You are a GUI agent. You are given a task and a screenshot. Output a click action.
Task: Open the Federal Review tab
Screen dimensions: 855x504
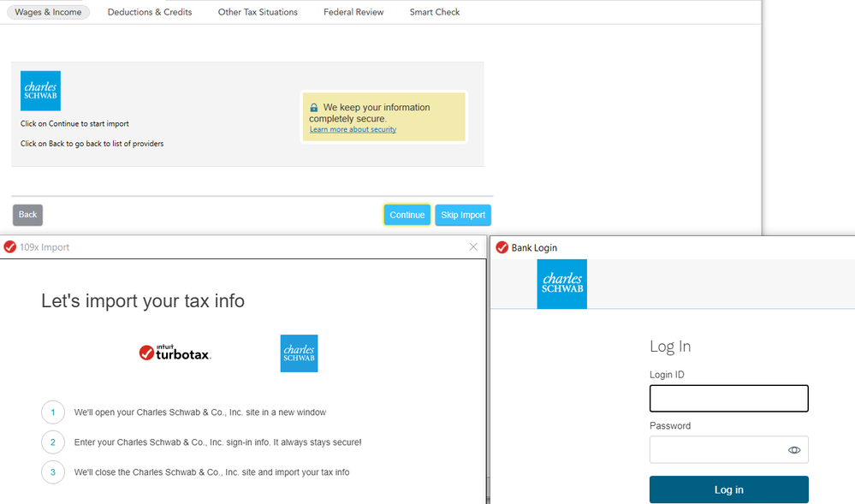tap(353, 12)
